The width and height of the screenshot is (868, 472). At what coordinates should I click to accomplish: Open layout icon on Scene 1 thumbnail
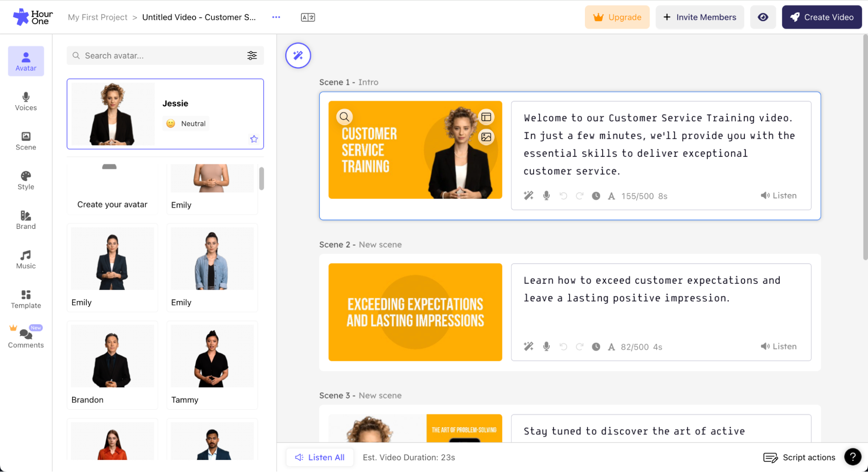(486, 117)
